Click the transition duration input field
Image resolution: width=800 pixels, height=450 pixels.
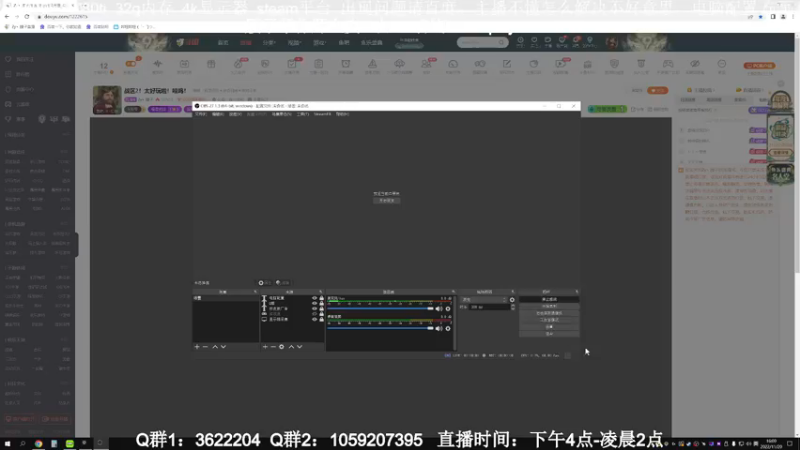tap(488, 307)
